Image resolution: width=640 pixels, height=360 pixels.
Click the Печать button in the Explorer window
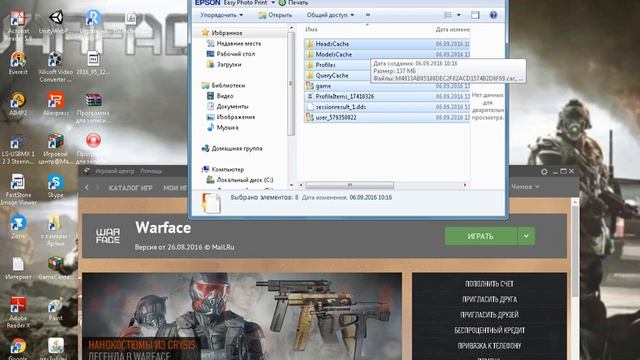pyautogui.click(x=293, y=3)
